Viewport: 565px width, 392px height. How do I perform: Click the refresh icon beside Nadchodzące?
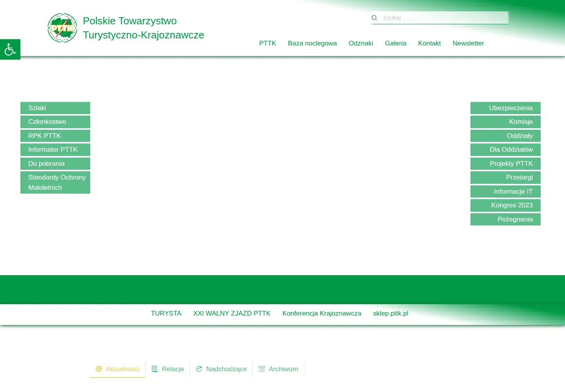coord(199,369)
